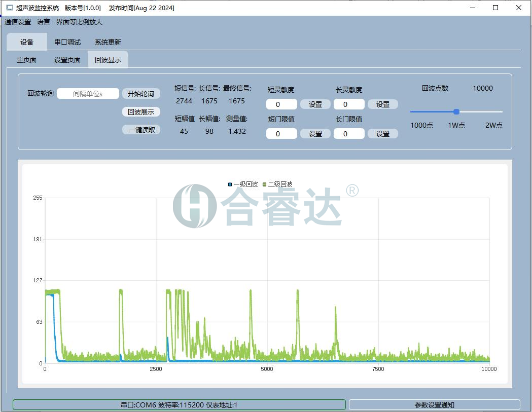Set the 短灵敏度 value with its 设置 button

315,104
